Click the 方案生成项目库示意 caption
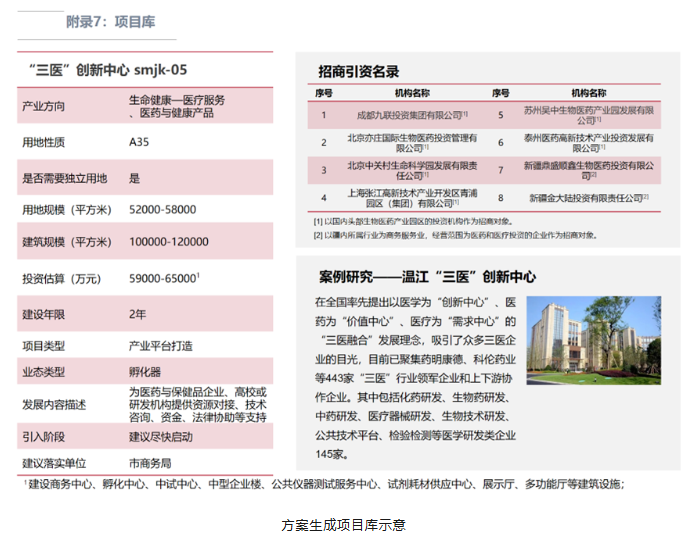Image resolution: width=695 pixels, height=551 pixels. pyautogui.click(x=343, y=525)
